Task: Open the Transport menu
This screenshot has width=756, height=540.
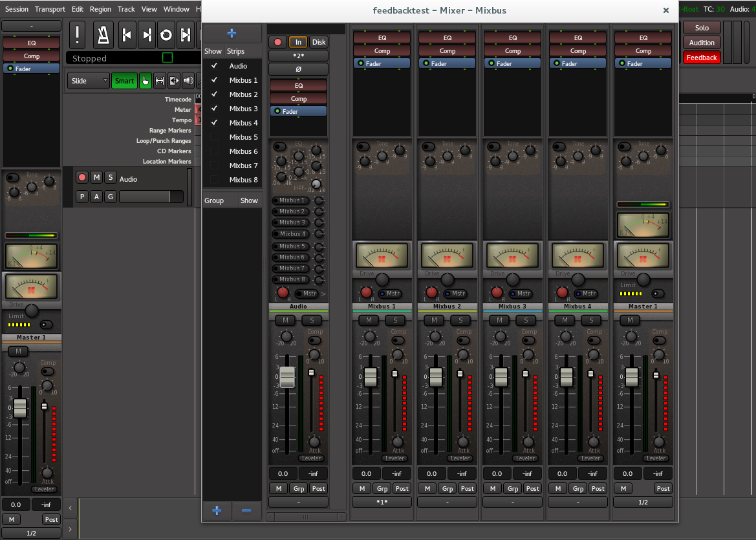Action: point(50,9)
